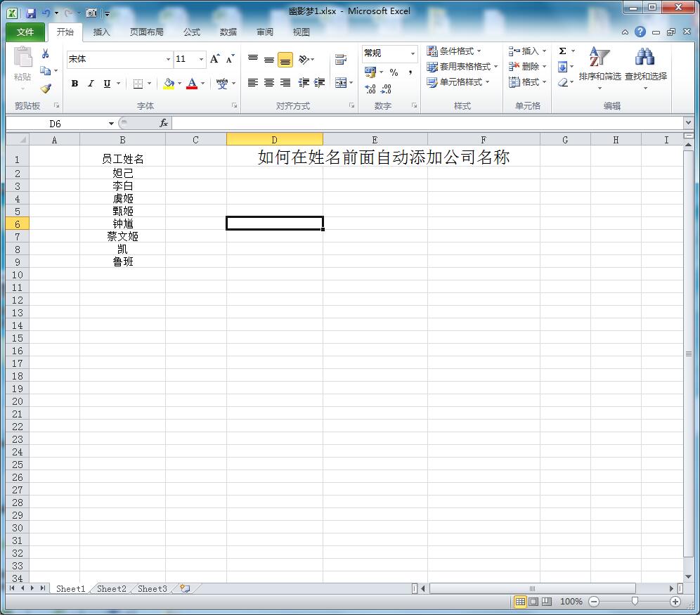The width and height of the screenshot is (700, 615).
Task: Open the Delete cells (删除) dropdown
Action: click(527, 67)
